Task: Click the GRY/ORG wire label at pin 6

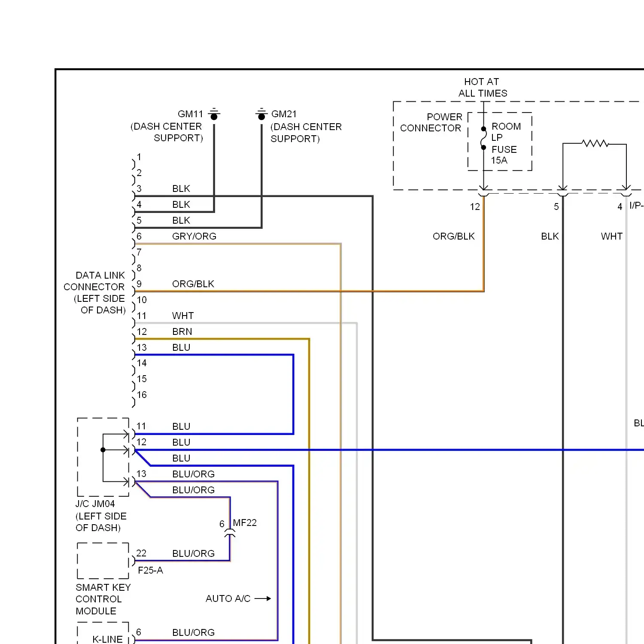Action: (x=194, y=237)
